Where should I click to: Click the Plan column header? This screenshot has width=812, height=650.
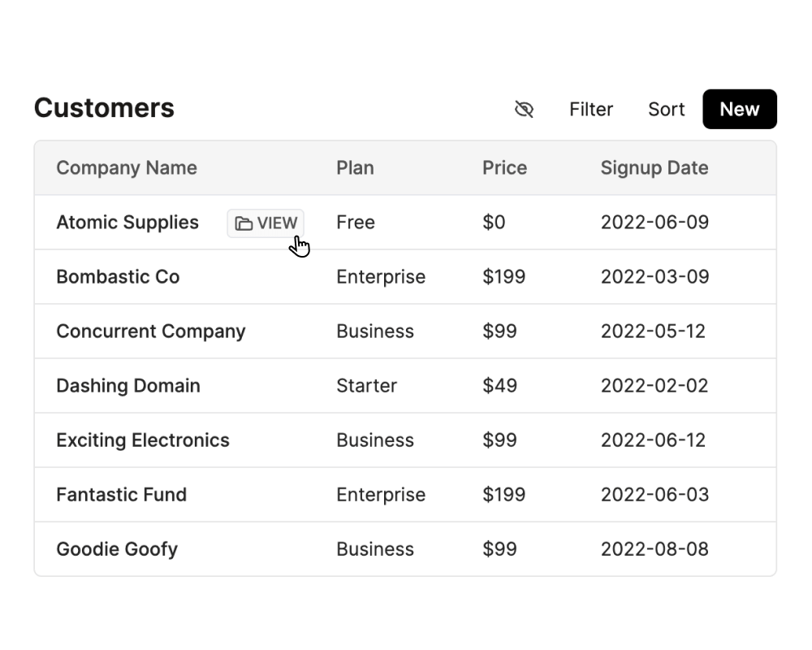[356, 168]
